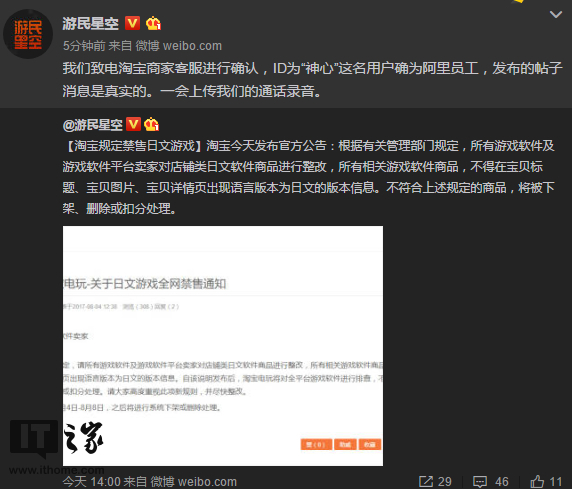Open the 微博 weibo.com source link at bottom
Screen dimensions: 572x489
pyautogui.click(x=194, y=482)
